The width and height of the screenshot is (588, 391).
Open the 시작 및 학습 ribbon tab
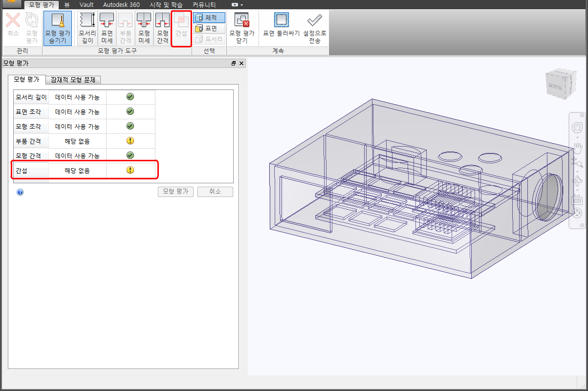[x=166, y=5]
